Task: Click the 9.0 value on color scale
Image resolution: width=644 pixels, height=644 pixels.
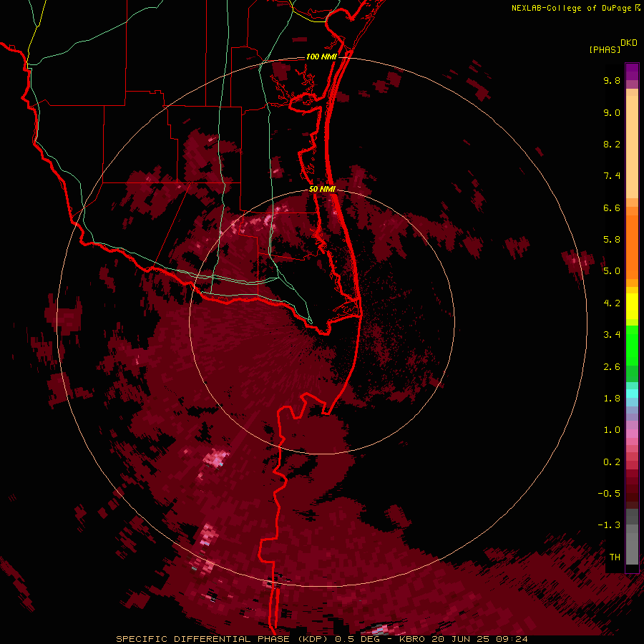Action: pyautogui.click(x=612, y=113)
